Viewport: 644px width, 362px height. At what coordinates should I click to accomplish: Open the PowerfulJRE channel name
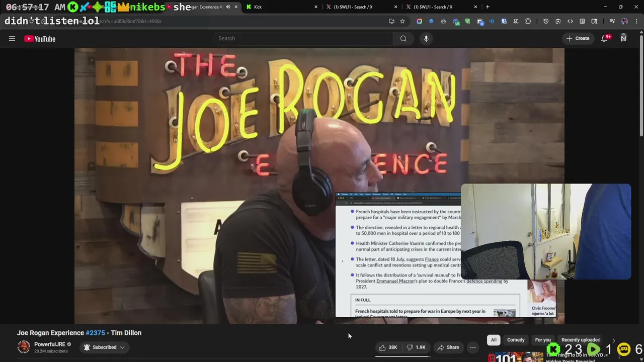point(50,344)
